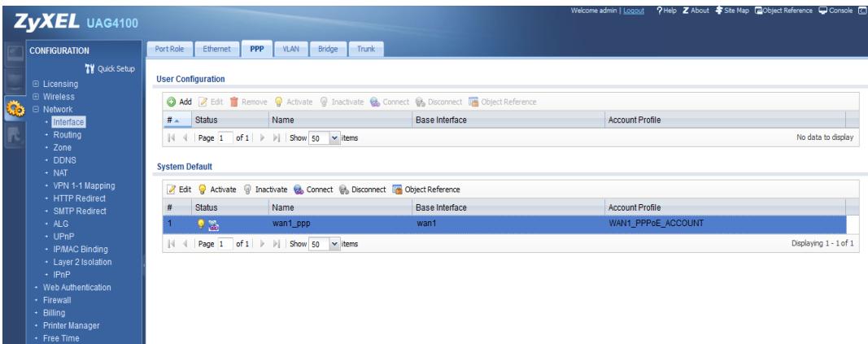Open UPnP settings
Viewport: 868px width, 344px height.
point(63,237)
